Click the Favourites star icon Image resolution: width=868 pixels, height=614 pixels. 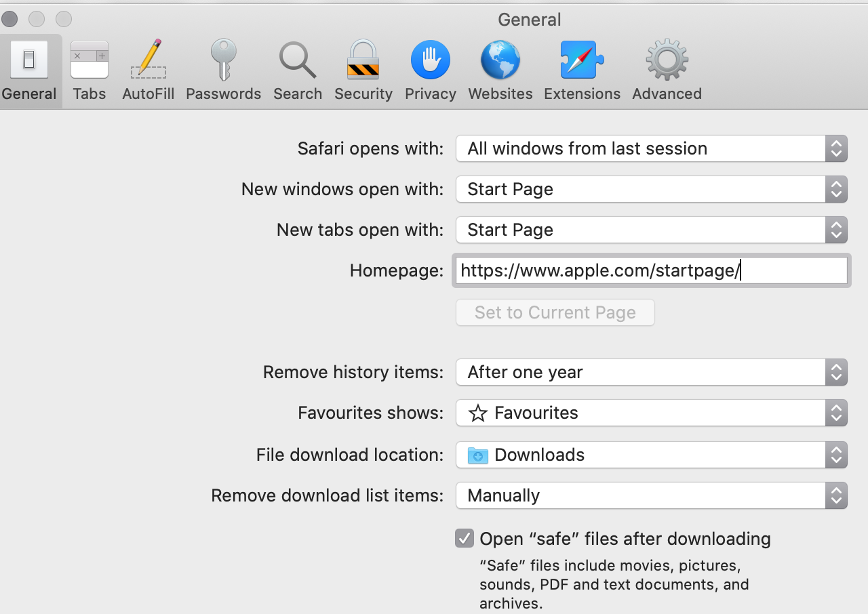478,413
